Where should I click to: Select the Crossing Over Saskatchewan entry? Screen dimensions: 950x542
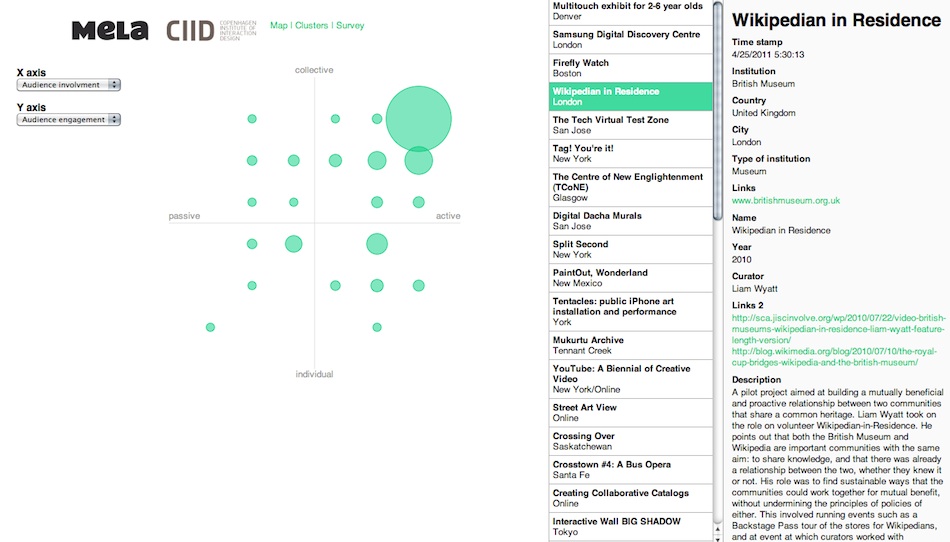[x=631, y=441]
